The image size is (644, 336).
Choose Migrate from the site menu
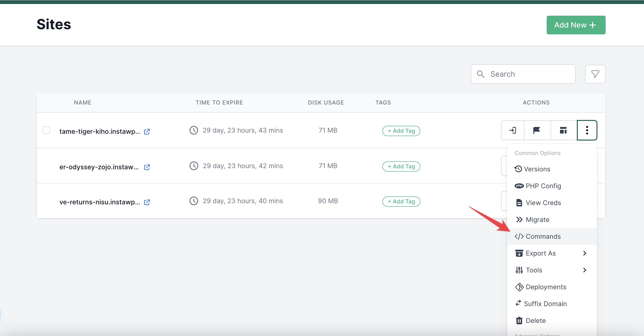(x=537, y=219)
